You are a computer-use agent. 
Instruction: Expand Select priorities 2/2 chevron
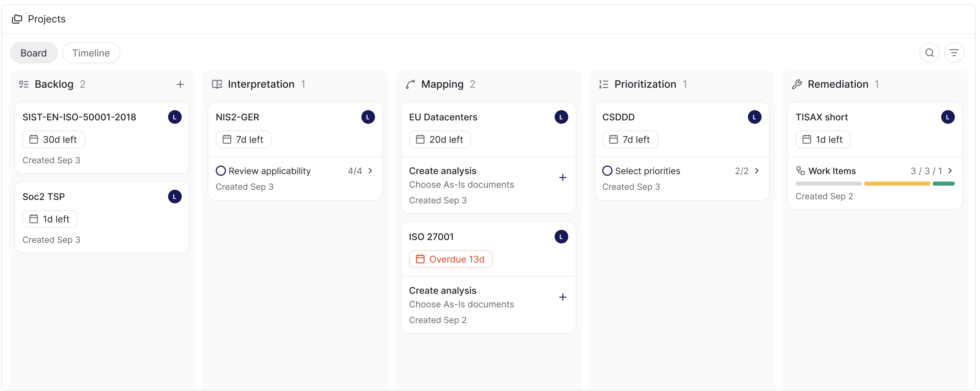pos(757,171)
